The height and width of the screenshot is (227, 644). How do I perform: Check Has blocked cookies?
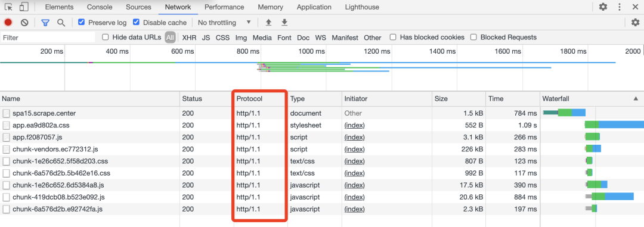pos(393,38)
